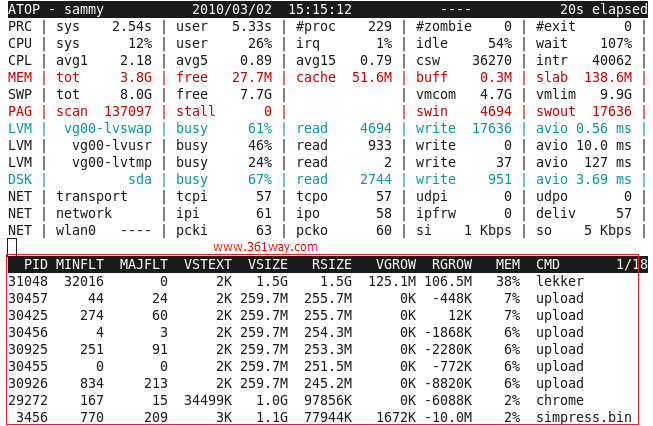This screenshot has height=426, width=653.
Task: Select PID 30925 in process list
Action: tap(28, 349)
